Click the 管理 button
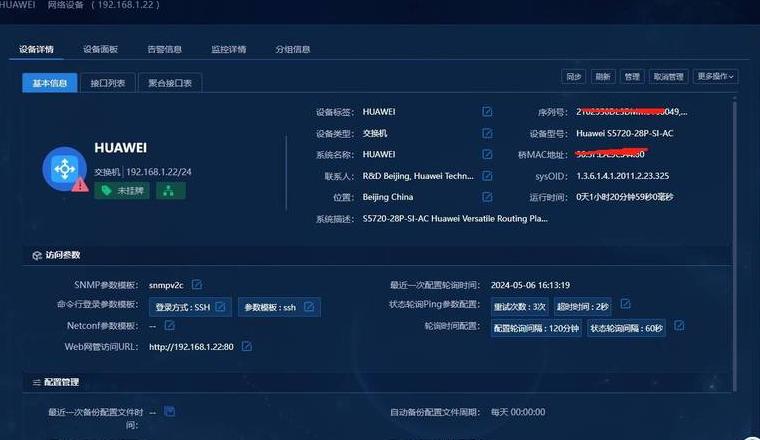The width and height of the screenshot is (760, 440). pos(632,77)
